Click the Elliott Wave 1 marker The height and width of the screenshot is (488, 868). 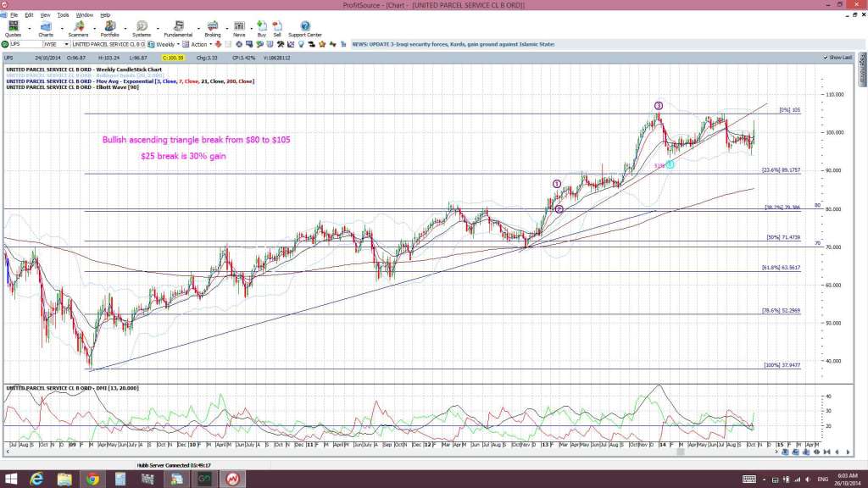(x=557, y=184)
